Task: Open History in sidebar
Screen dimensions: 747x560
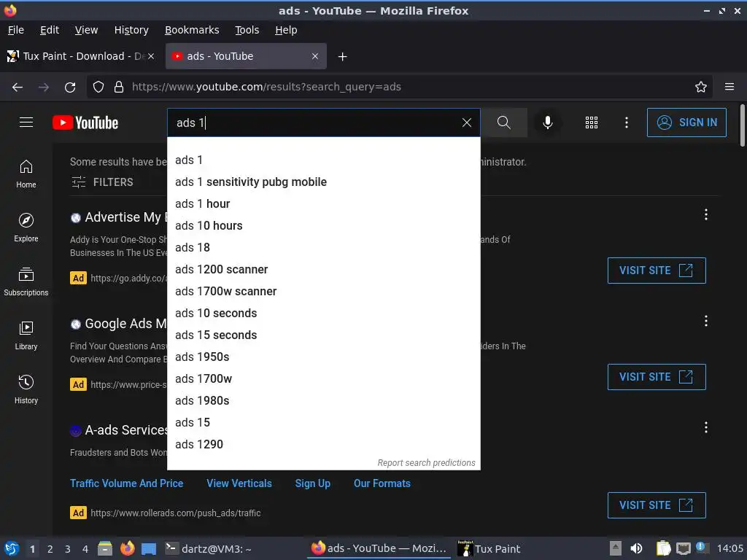Action: (26, 389)
